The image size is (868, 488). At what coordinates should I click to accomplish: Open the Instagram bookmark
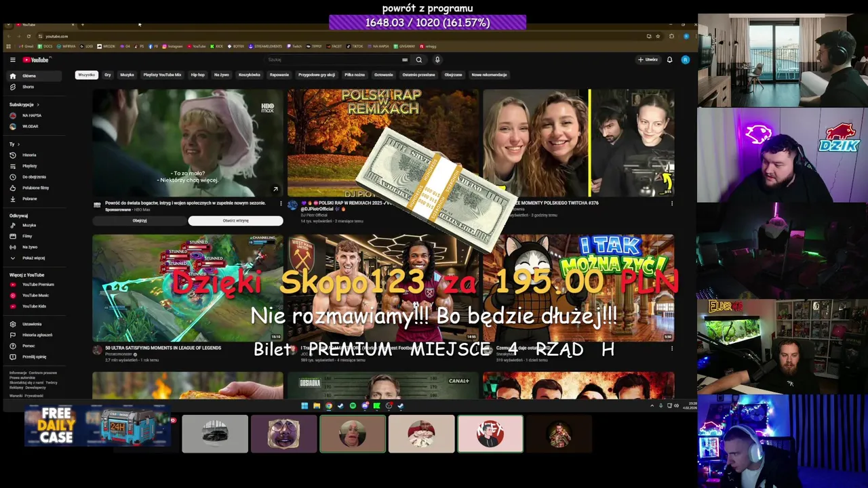(x=172, y=46)
